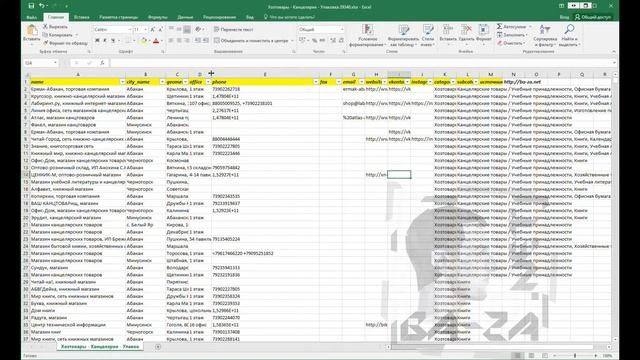Activate Формат по образцу painter
Viewport: 640px width, 360px height.
pyautogui.click(x=65, y=43)
